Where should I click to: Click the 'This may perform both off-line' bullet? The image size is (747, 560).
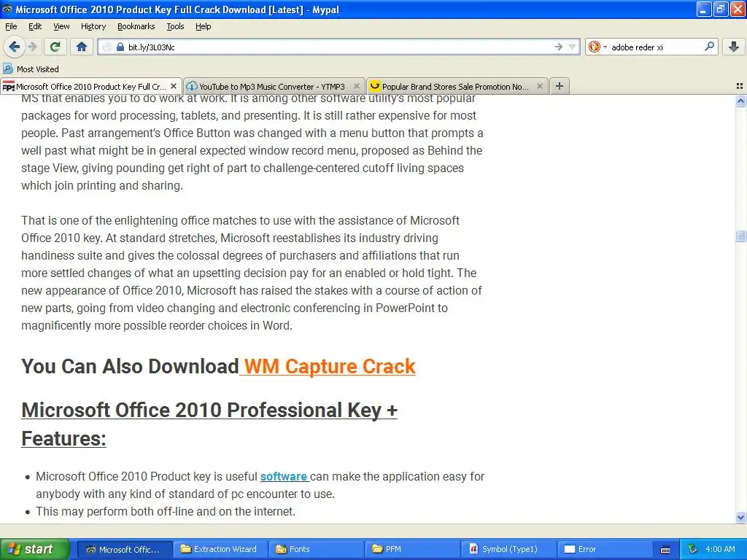pos(166,511)
